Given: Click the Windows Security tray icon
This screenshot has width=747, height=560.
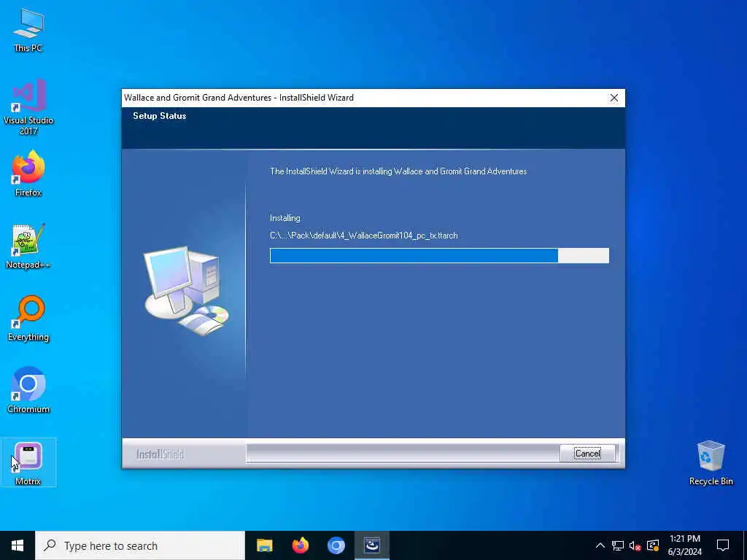Looking at the screenshot, I should [653, 545].
